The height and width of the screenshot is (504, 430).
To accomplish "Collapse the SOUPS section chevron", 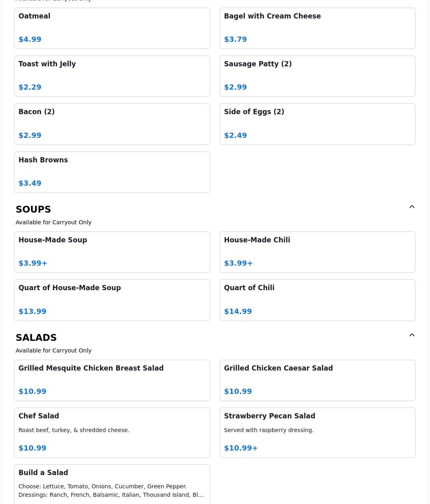I will click(412, 207).
